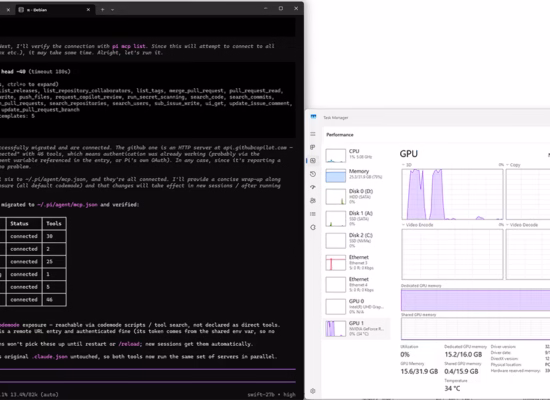Select GPU 0 Intel UHD Graphics

click(x=357, y=306)
